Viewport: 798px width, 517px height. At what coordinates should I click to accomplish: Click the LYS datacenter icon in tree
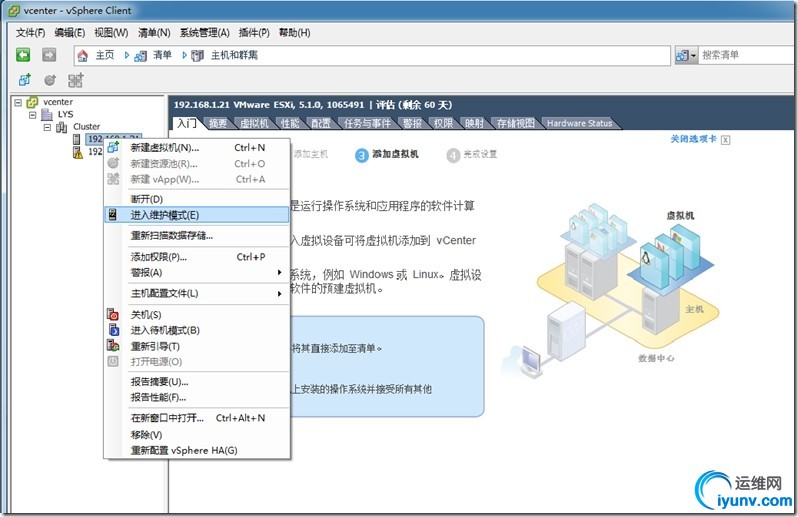(x=47, y=114)
